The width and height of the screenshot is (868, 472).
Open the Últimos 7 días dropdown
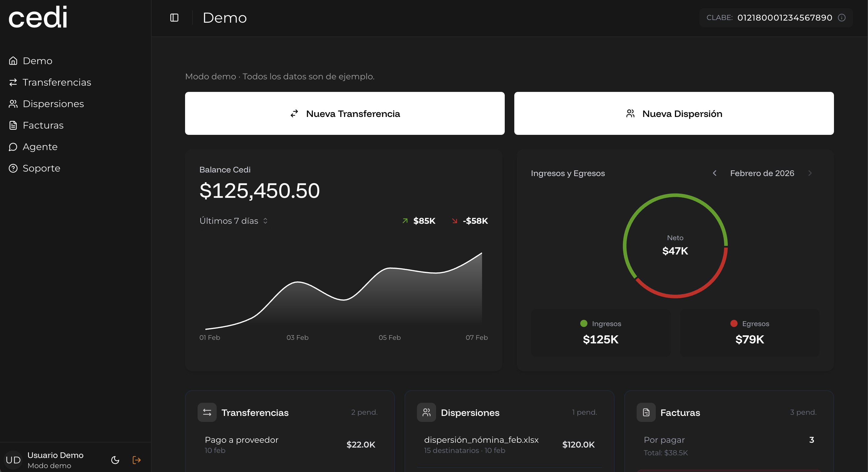tap(233, 221)
